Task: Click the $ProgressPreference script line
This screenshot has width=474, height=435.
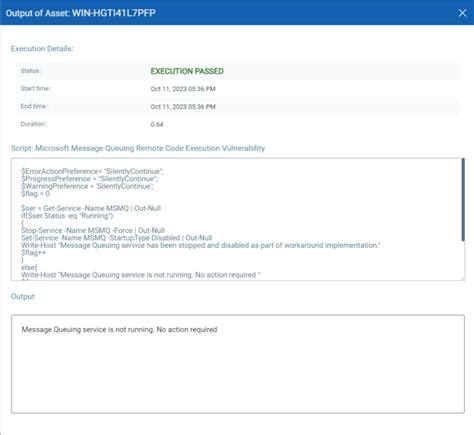Action: 90,179
